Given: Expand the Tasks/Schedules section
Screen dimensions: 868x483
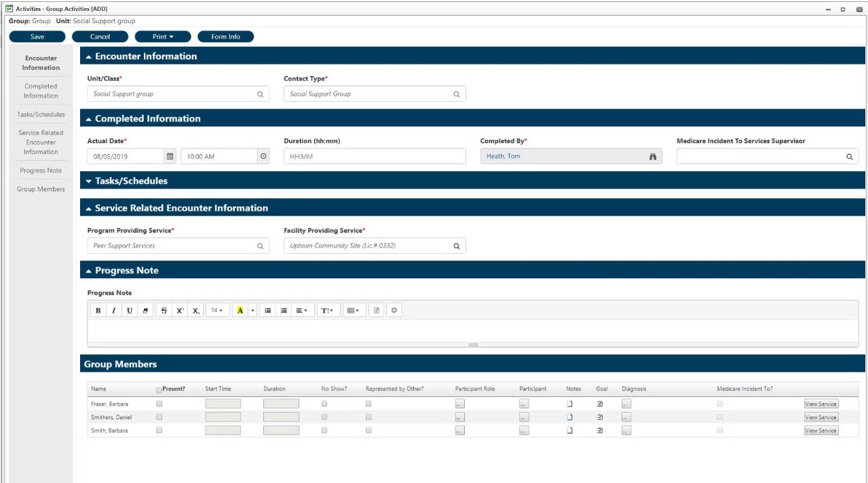Looking at the screenshot, I should coord(88,180).
